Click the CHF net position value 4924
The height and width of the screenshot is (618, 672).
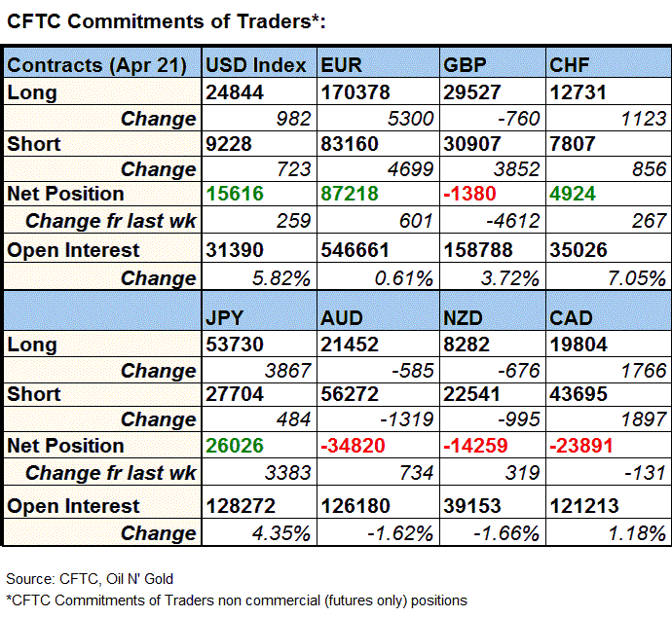pyautogui.click(x=572, y=194)
